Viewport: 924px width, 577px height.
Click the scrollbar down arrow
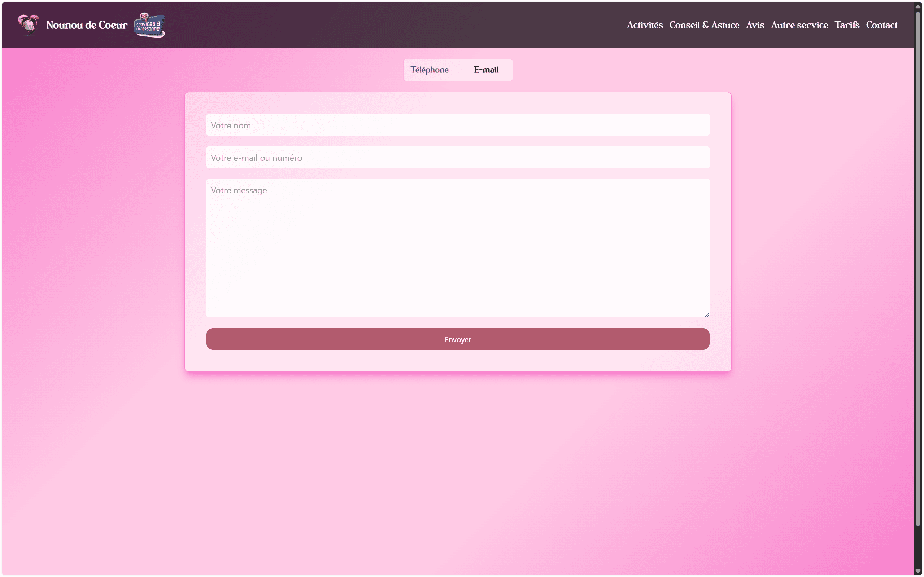(918, 571)
